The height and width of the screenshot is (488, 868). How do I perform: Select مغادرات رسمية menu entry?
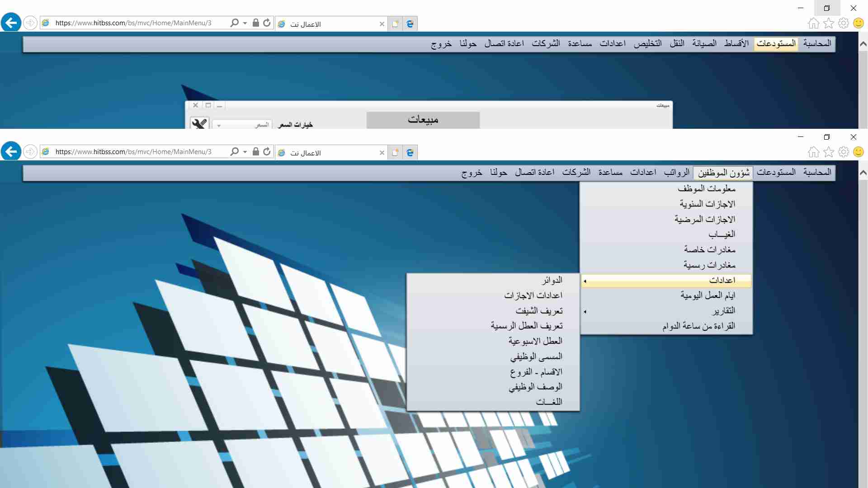coord(666,265)
